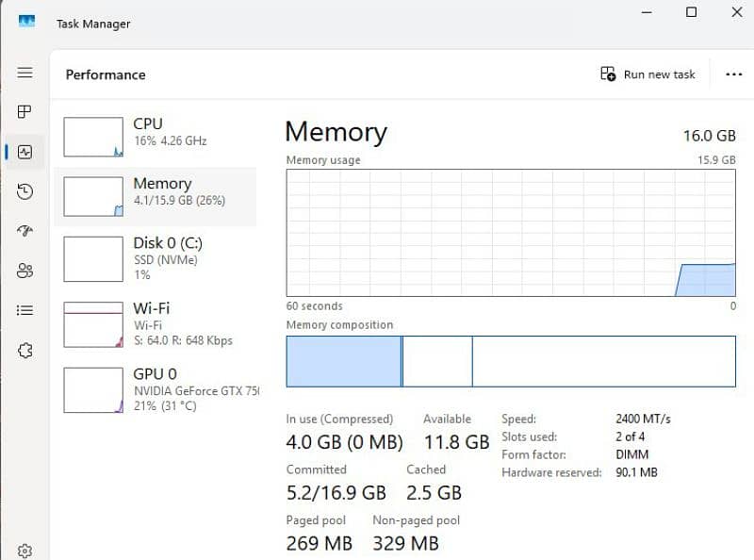This screenshot has height=560, width=754.
Task: Click the Task Manager app icon
Action: [27, 21]
